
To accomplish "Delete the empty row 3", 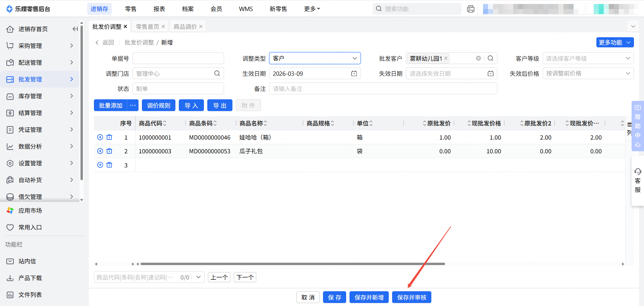I will pos(109,165).
